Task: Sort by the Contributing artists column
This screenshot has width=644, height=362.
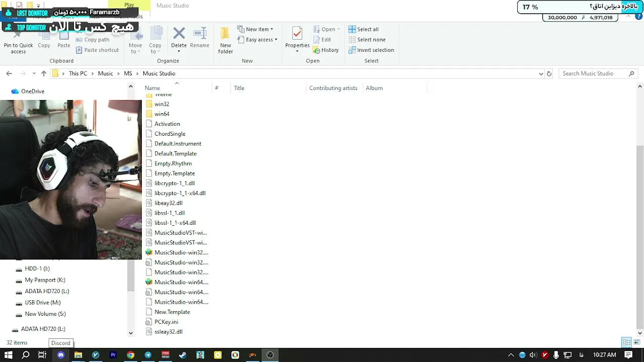Action: tap(333, 88)
